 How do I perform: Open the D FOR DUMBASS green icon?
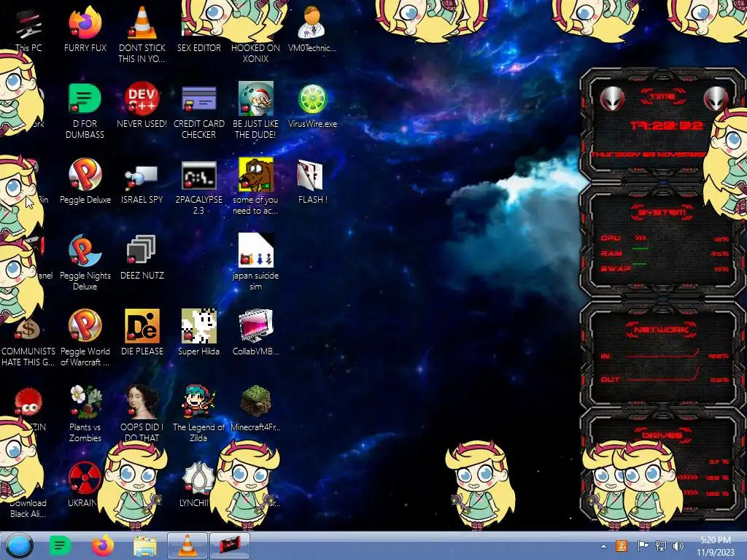point(85,111)
